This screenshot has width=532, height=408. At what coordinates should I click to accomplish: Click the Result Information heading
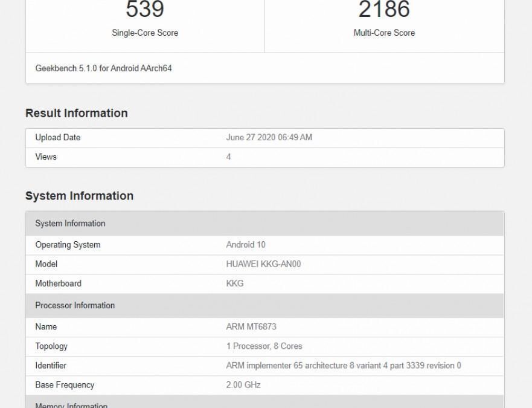(x=77, y=113)
